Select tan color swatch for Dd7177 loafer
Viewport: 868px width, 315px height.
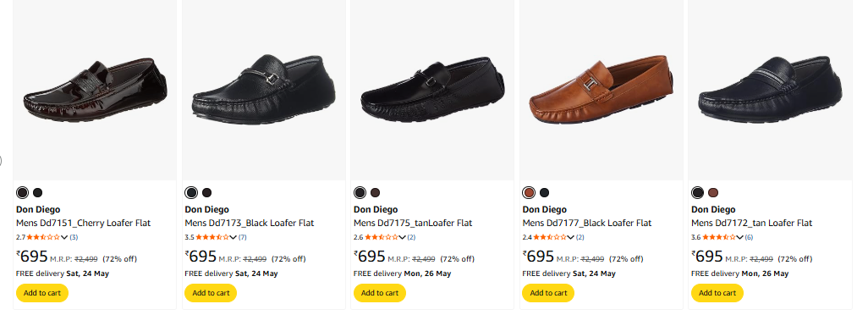pos(529,193)
